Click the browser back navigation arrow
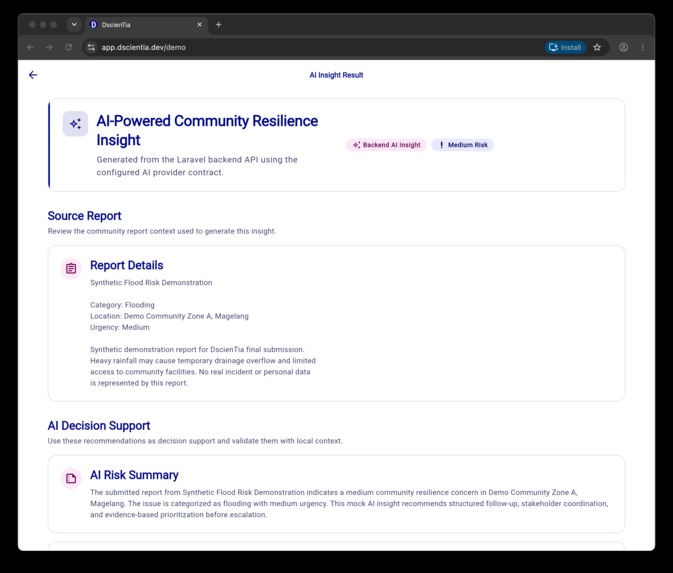This screenshot has width=673, height=573. (x=30, y=47)
